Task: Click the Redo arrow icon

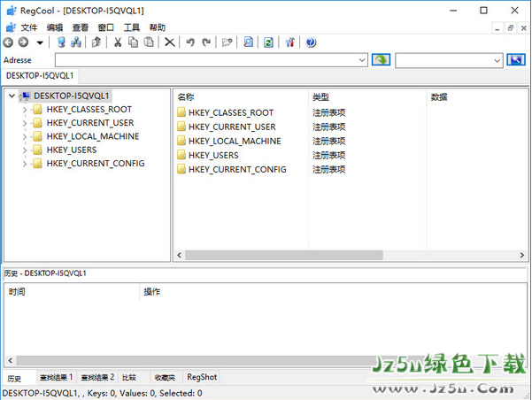Action: [x=206, y=42]
